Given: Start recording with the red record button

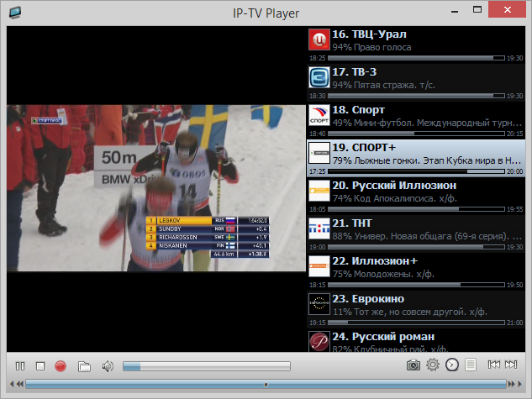Looking at the screenshot, I should pos(61,366).
